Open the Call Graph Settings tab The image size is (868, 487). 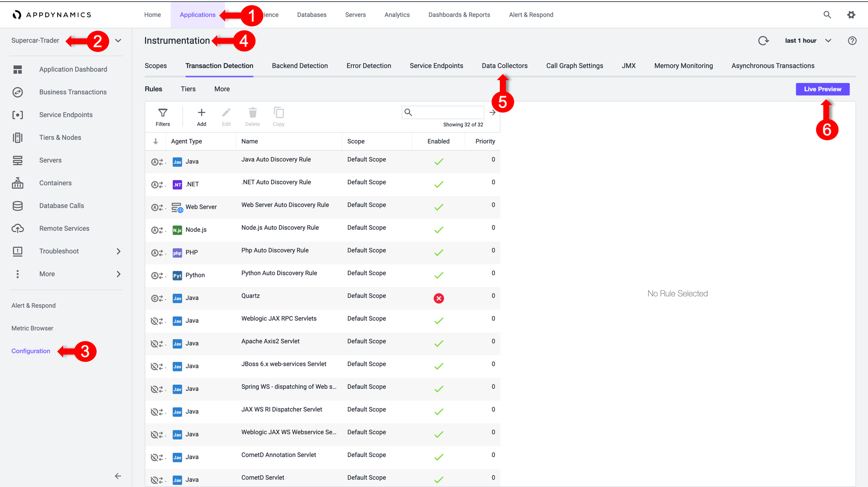coord(574,66)
